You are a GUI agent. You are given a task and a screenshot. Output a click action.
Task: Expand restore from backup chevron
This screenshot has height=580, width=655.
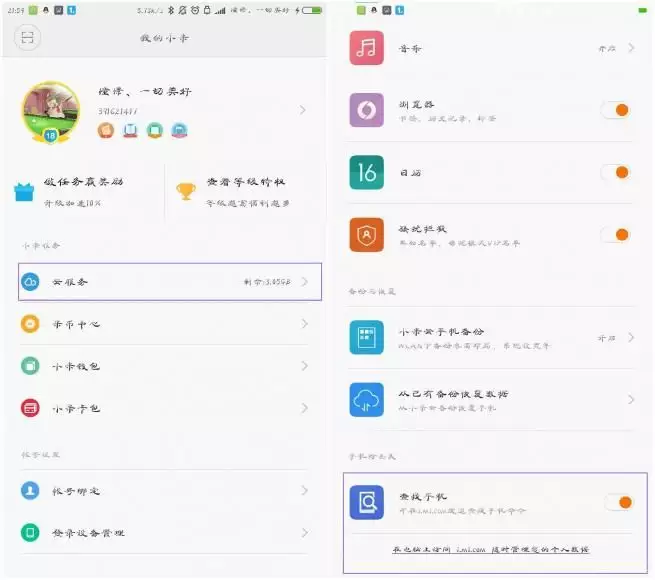[631, 399]
